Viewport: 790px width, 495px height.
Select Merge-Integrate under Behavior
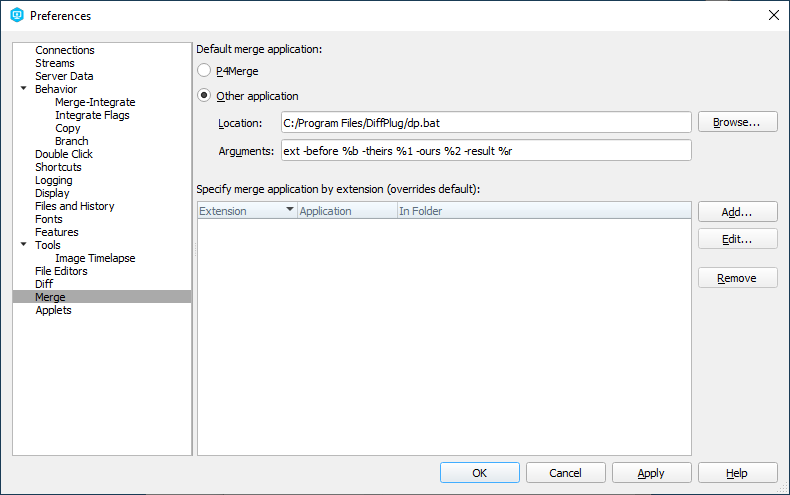95,102
